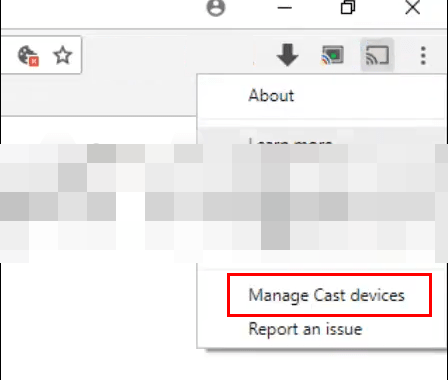The width and height of the screenshot is (448, 380).
Task: Minimize the browser window
Action: 285,8
